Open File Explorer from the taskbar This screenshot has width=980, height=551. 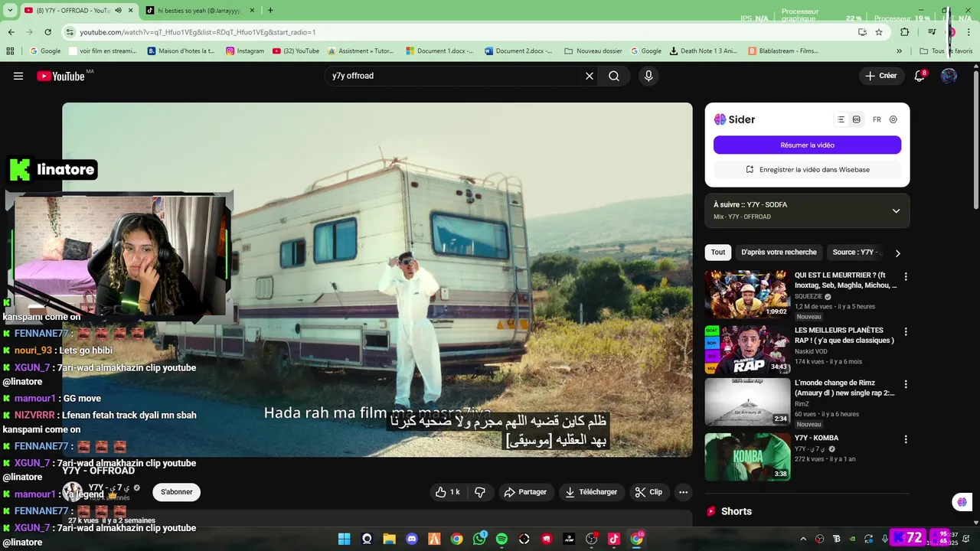pos(389,539)
